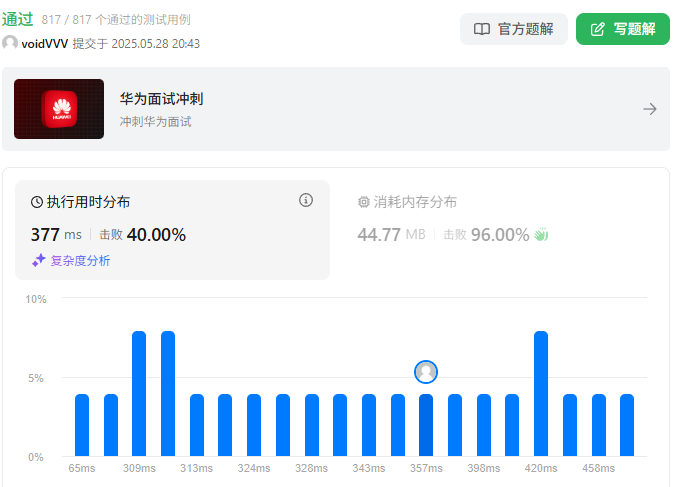This screenshot has width=691, height=487.
Task: Click the clapping hands icon after 96.00%
Action: tap(542, 235)
